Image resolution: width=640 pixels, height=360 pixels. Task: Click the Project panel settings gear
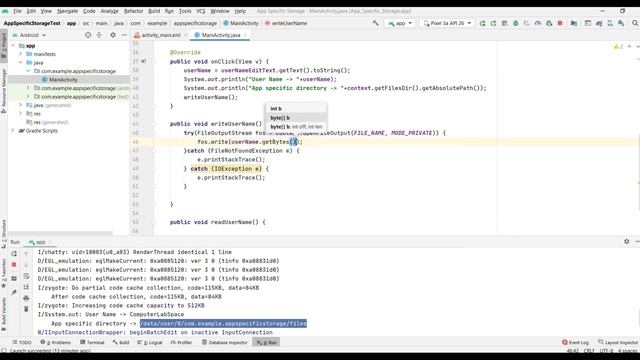pos(113,35)
